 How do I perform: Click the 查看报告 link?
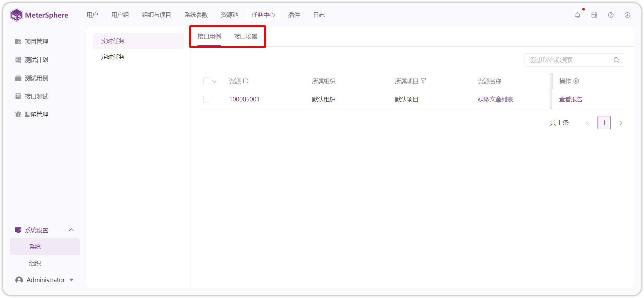[571, 99]
